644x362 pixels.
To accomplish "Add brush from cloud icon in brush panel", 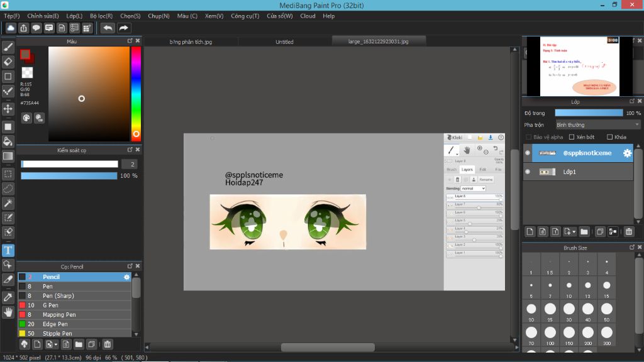I will click(x=25, y=344).
